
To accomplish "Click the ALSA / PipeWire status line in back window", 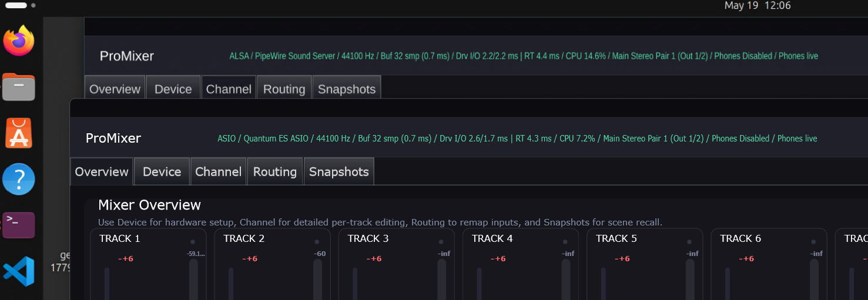I will (524, 56).
